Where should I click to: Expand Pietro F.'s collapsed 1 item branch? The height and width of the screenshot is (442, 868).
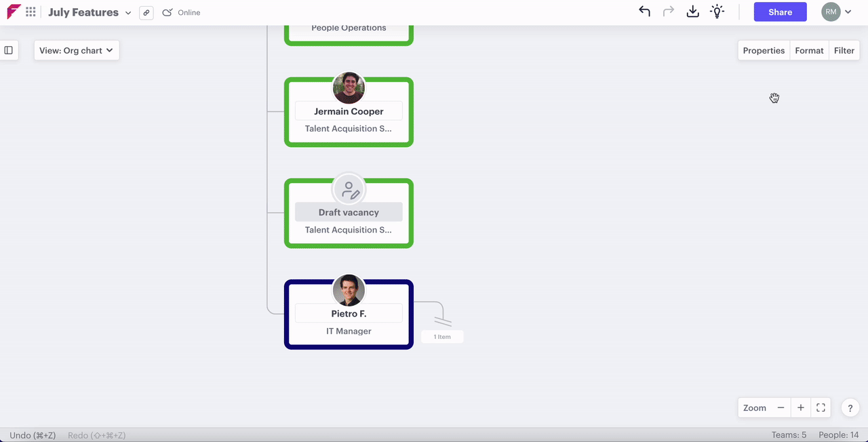click(442, 336)
